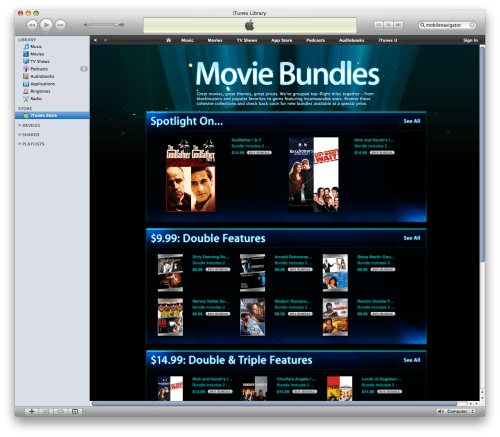Go to the iTunes Store home icon
The height and width of the screenshot is (437, 500).
coord(168,40)
